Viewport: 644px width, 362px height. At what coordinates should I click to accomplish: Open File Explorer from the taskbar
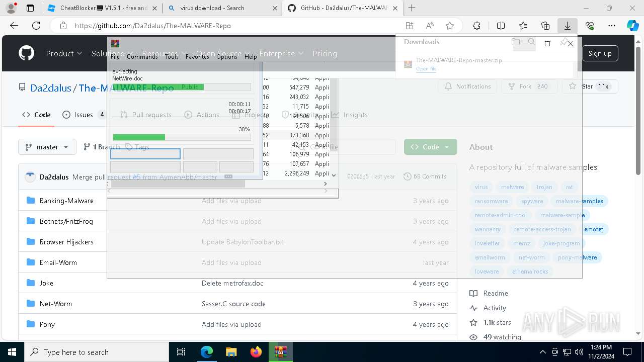tap(231, 352)
